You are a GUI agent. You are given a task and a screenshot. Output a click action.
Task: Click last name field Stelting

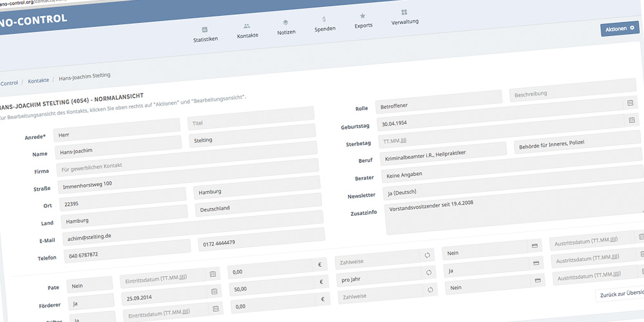pos(252,135)
